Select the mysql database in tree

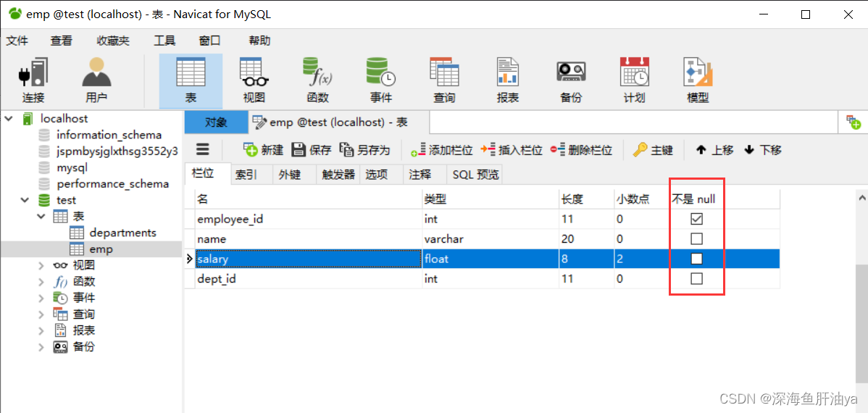[x=72, y=167]
